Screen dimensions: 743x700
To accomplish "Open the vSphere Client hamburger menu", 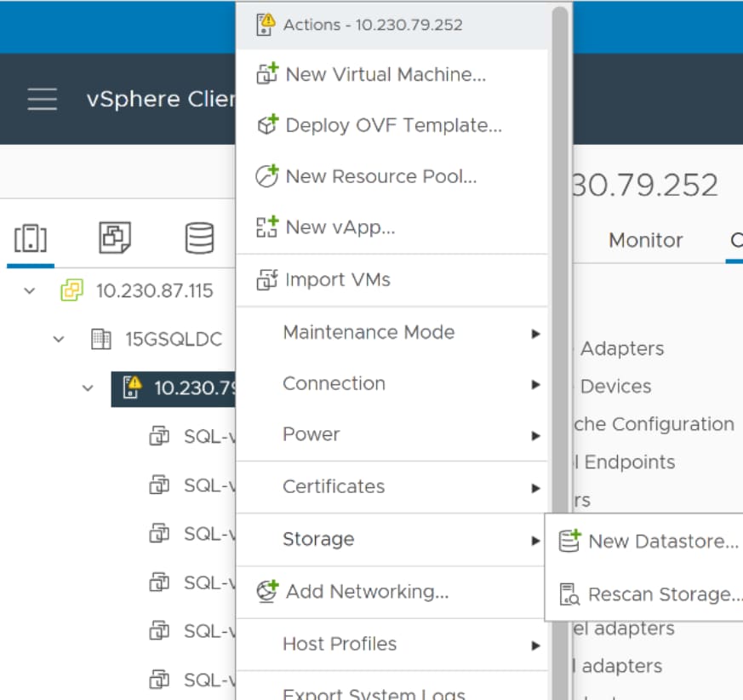I will (43, 99).
